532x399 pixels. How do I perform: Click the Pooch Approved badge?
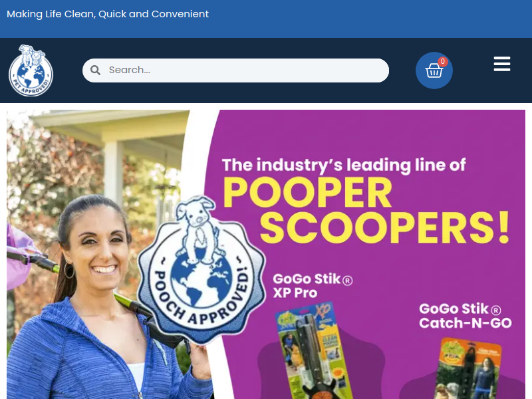(201, 270)
